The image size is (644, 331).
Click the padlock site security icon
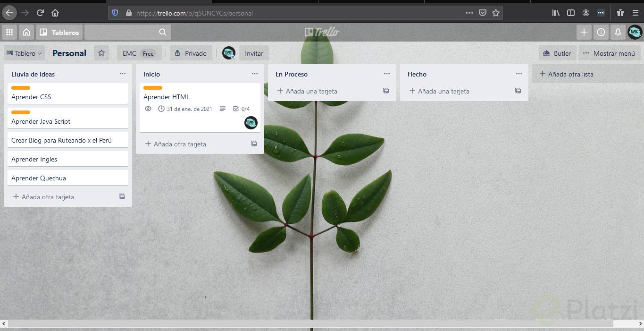(x=128, y=13)
